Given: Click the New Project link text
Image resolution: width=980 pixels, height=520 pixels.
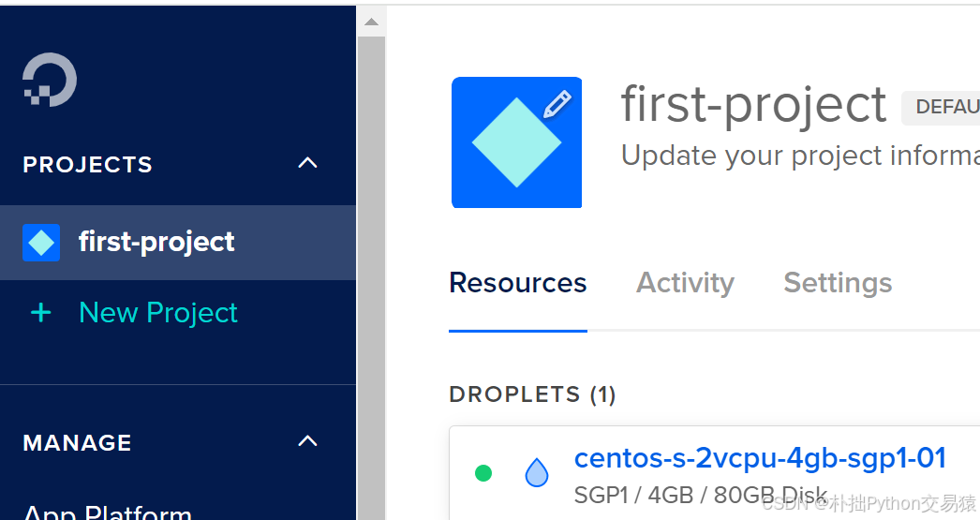Looking at the screenshot, I should (158, 313).
